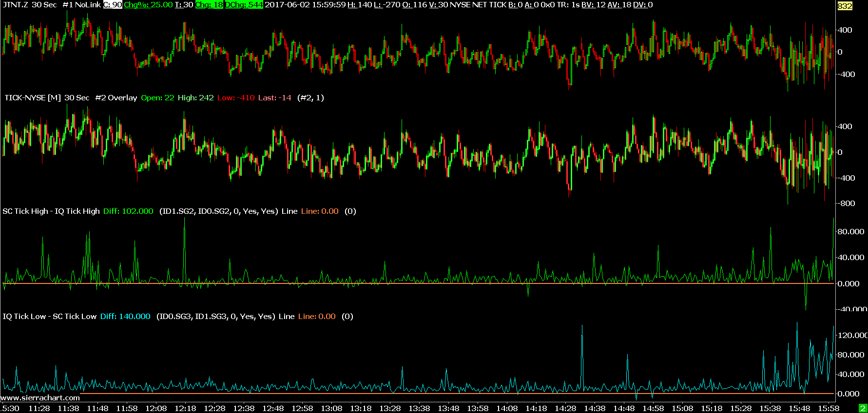Click the 'V: 30' volume value
The width and height of the screenshot is (868, 413).
[439, 5]
